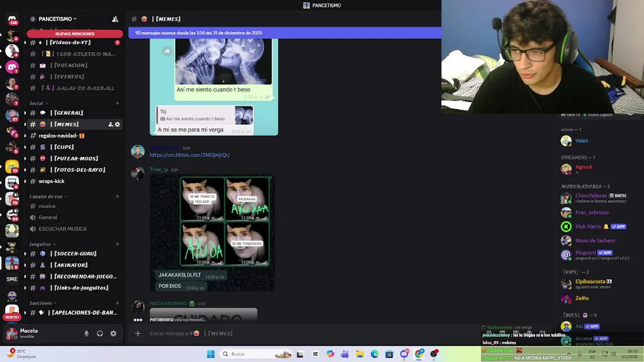Click plus attachment button in message bar
Screen dimensions: 644x362
point(138,333)
